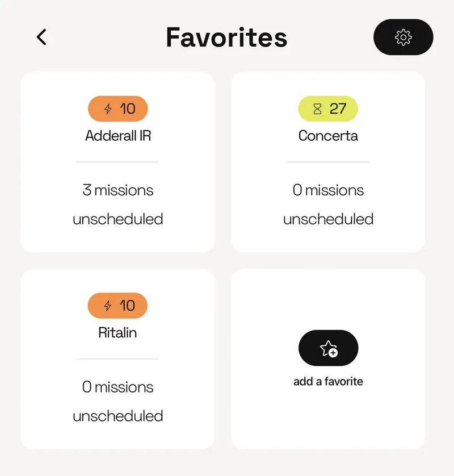454x476 pixels.
Task: Tap the orange 10 badge on Adderall IR
Action: coord(118,108)
